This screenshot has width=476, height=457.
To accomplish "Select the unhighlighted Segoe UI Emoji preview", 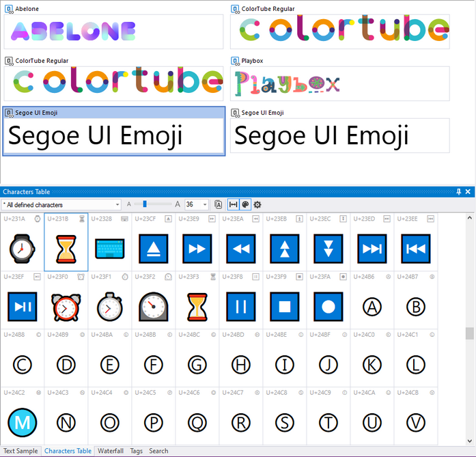I will [x=339, y=135].
